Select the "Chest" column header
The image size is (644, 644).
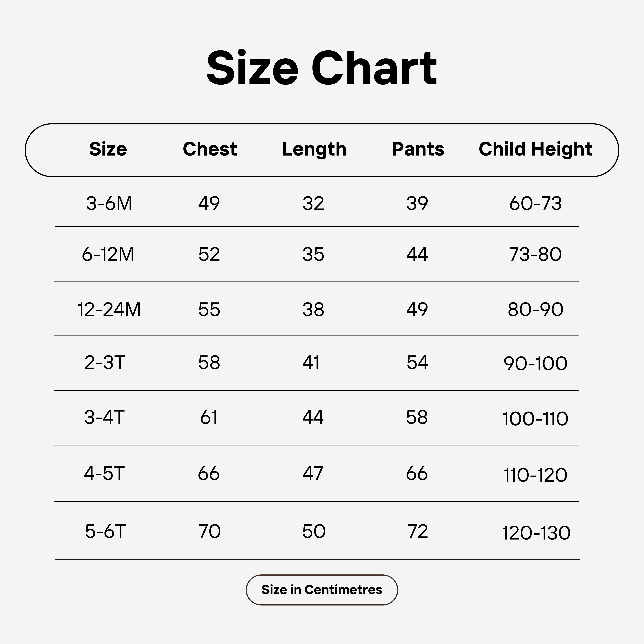[210, 149]
